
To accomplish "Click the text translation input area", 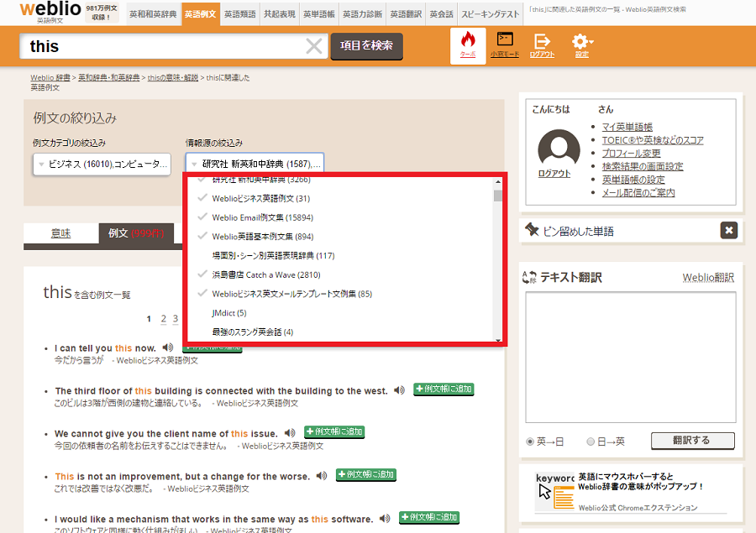I will [630, 357].
